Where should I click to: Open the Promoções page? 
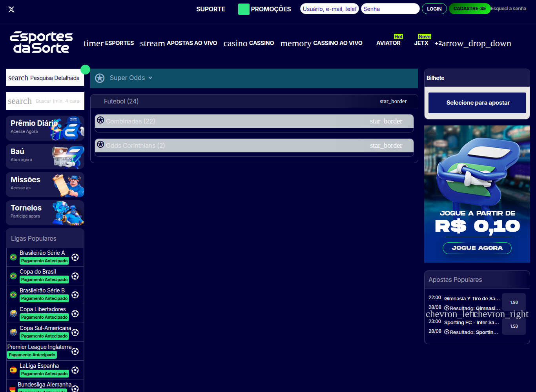pos(271,9)
